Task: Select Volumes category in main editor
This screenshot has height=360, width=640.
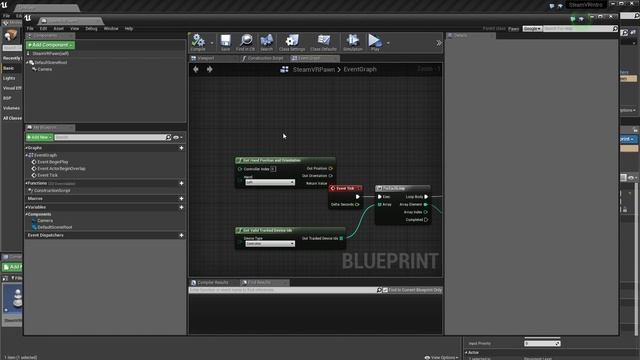Action: pyautogui.click(x=11, y=108)
